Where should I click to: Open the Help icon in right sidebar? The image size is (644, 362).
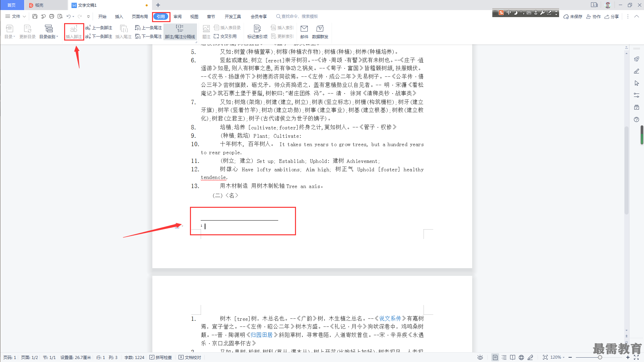pyautogui.click(x=636, y=120)
